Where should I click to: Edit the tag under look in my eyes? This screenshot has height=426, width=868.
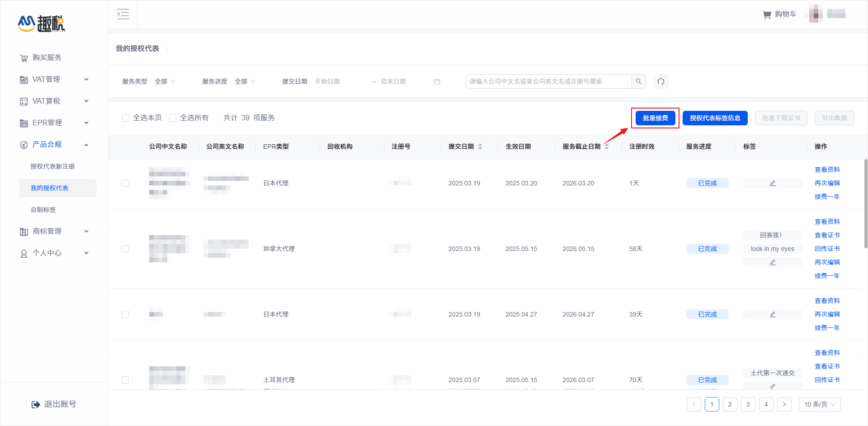pos(772,262)
